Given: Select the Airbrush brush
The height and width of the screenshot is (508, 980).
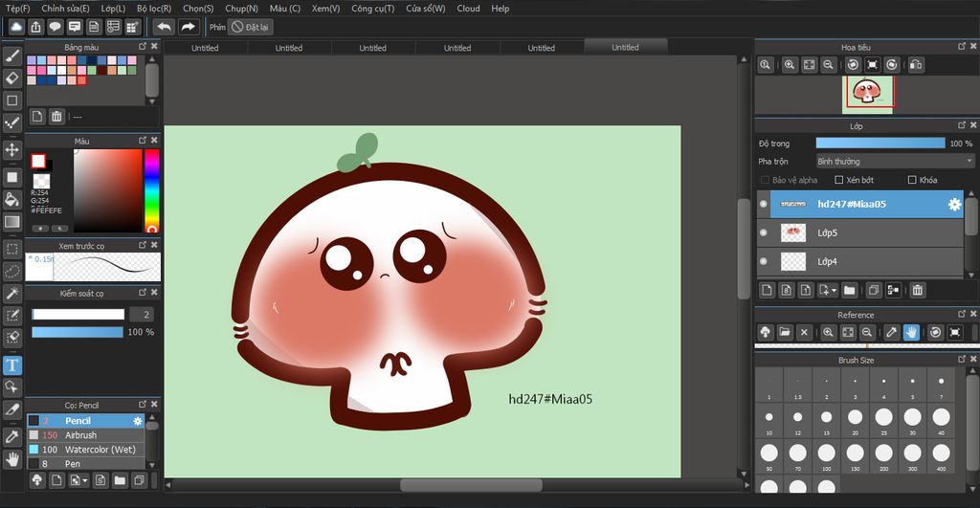Looking at the screenshot, I should tap(85, 435).
